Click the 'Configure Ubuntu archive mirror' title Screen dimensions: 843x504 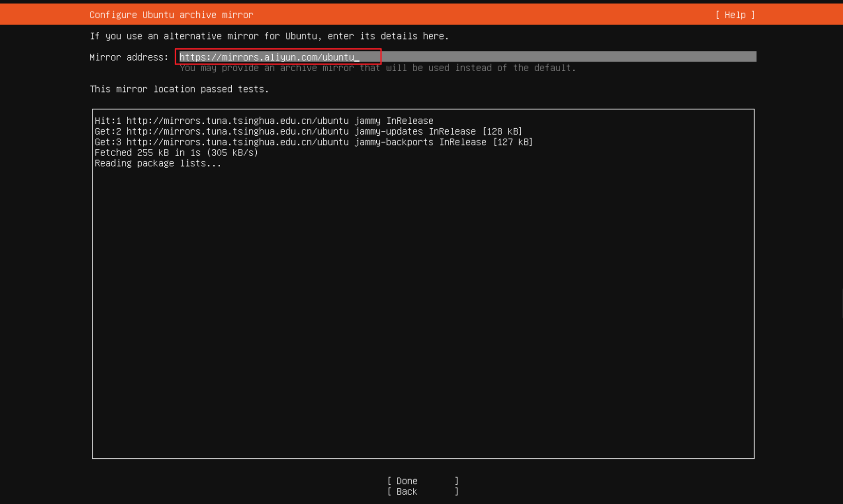pos(171,15)
